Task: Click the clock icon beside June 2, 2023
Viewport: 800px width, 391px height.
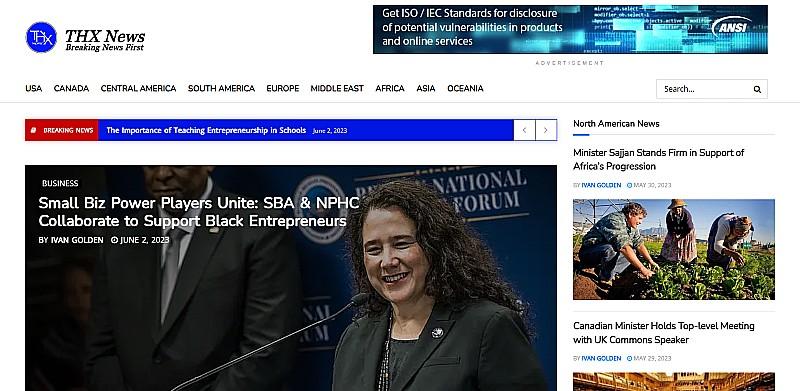Action: point(114,240)
